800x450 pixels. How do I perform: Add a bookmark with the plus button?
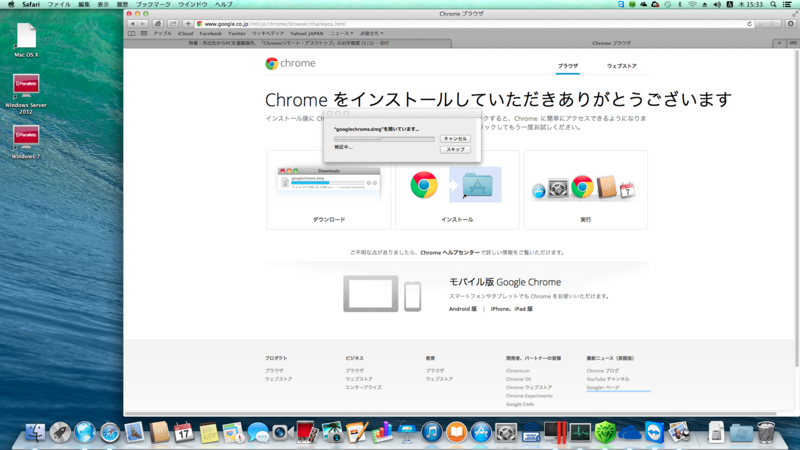[188, 24]
